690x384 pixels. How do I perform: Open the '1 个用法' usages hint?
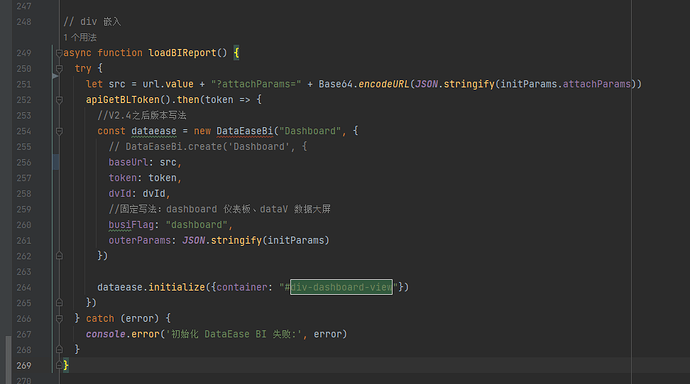coord(80,37)
